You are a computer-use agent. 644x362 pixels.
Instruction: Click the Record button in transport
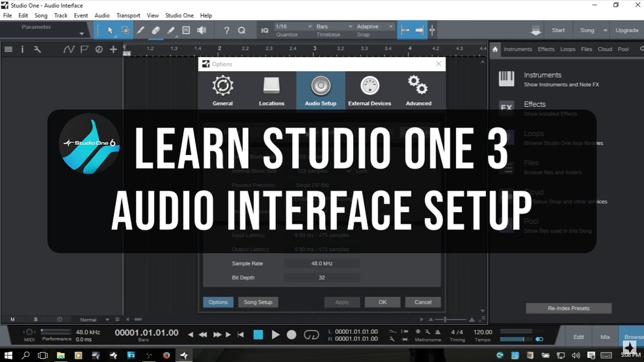(291, 335)
